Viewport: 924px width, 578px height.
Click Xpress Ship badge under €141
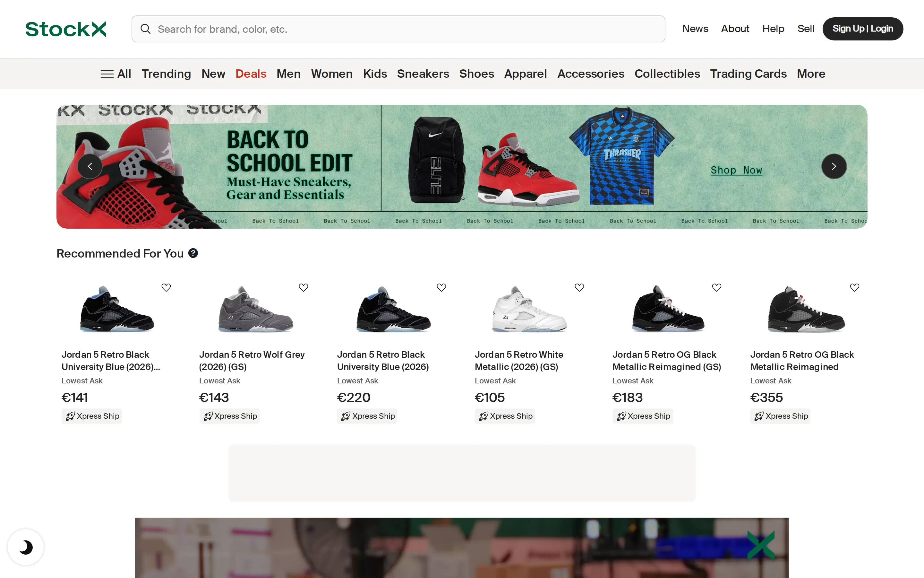tap(92, 416)
